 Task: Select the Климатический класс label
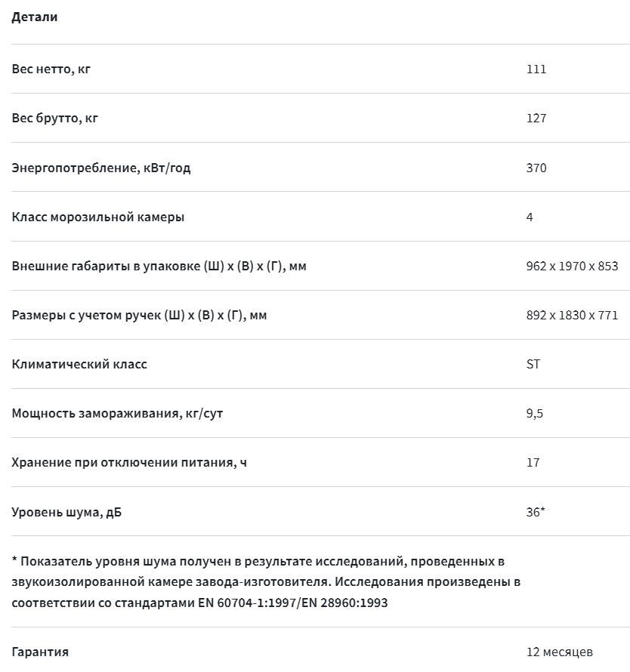(79, 364)
